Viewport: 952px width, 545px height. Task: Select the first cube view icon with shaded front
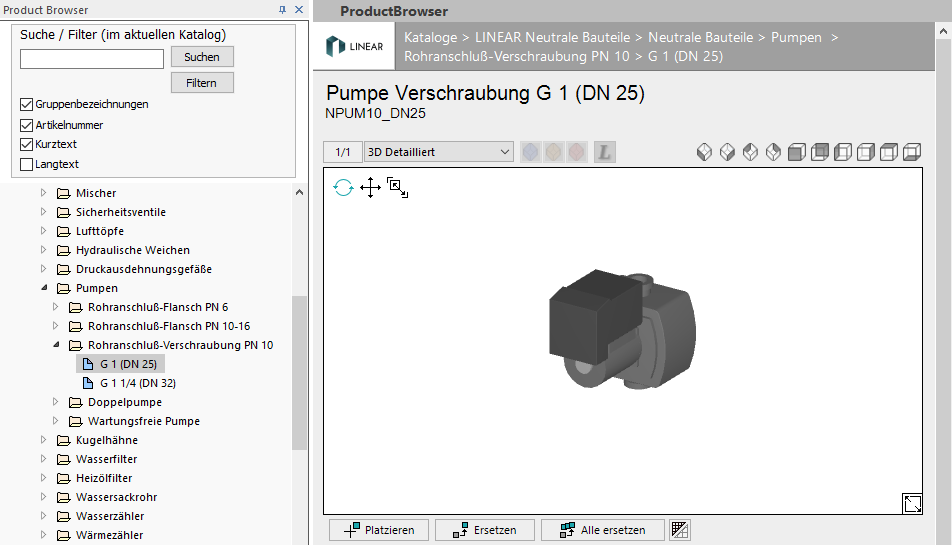[797, 152]
